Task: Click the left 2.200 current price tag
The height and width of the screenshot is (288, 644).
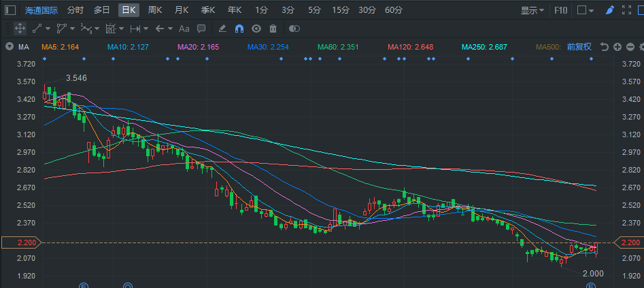Action: (x=22, y=243)
